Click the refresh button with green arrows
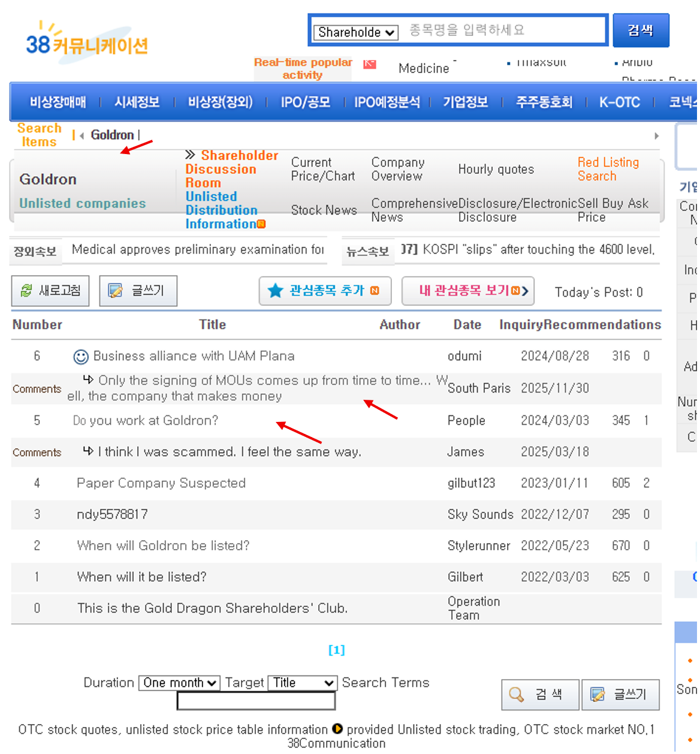The image size is (700, 754). [x=50, y=291]
